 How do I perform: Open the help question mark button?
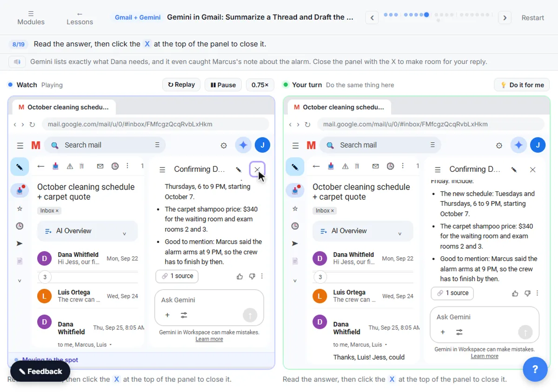click(535, 369)
